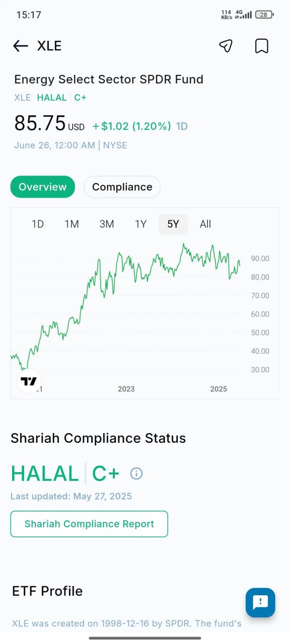The height and width of the screenshot is (644, 290).
Task: Select the 1D chart range
Action: (x=38, y=224)
